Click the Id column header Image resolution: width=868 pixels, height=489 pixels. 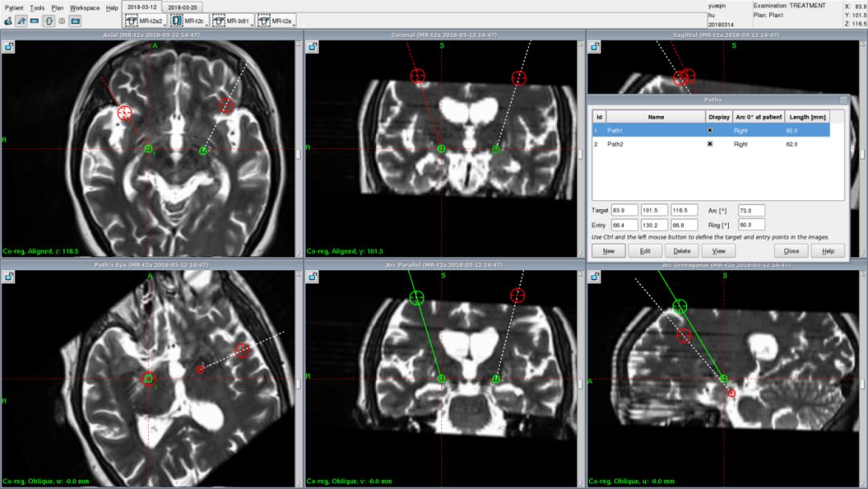[x=599, y=117]
